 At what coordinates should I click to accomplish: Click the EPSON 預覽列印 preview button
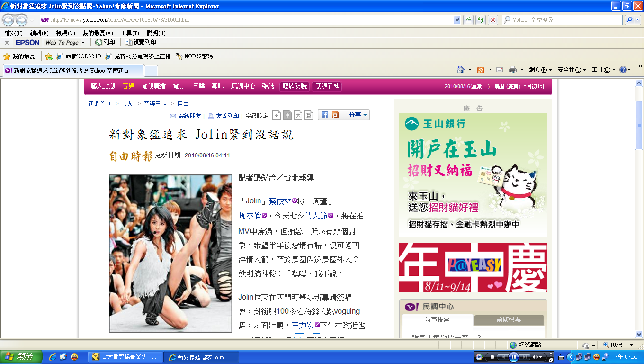[x=141, y=42]
